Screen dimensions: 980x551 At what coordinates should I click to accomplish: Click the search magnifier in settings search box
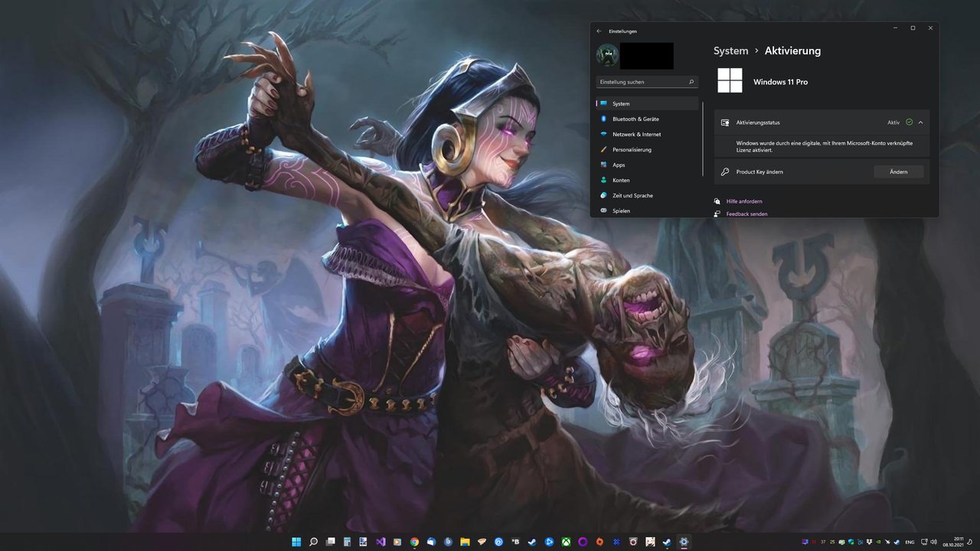(x=691, y=82)
